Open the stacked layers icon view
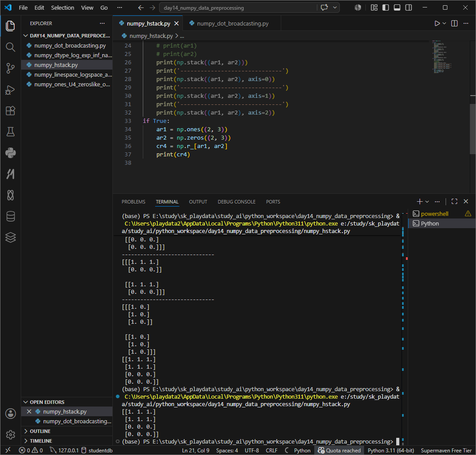Screen dimensions: 476x455 [x=10, y=237]
